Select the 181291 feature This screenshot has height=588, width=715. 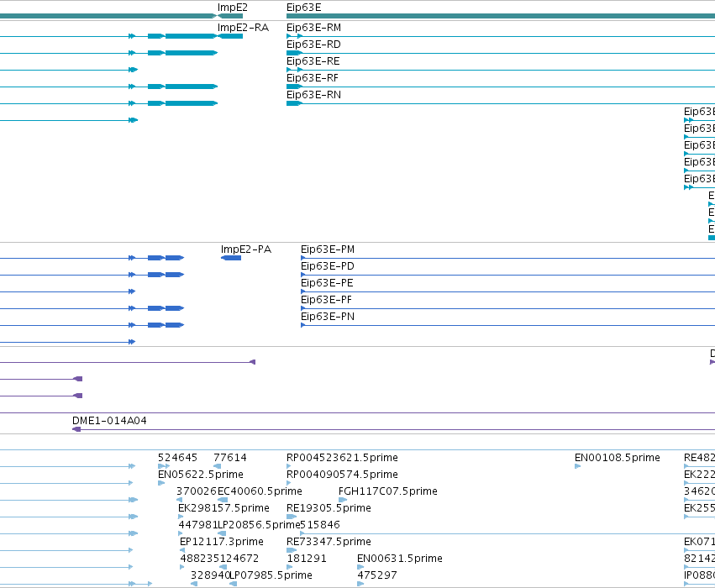click(x=289, y=568)
